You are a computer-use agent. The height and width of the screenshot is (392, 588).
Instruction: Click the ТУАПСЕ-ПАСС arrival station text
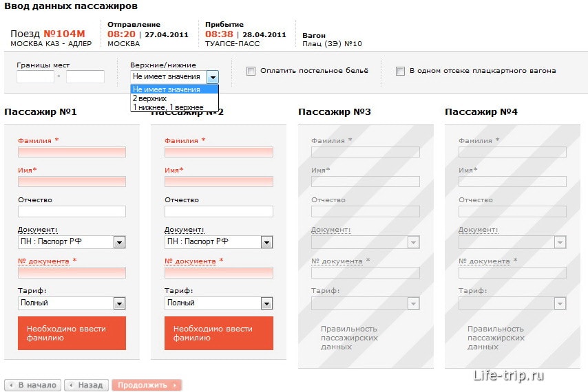click(x=232, y=44)
